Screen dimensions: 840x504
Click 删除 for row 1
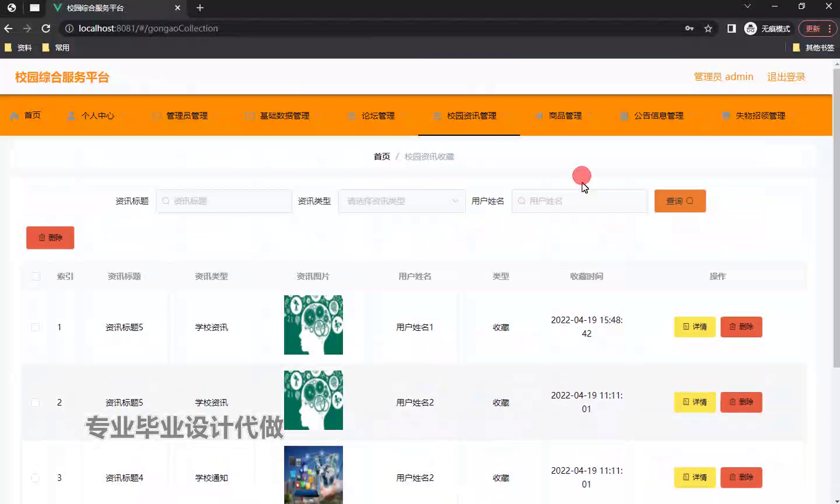click(741, 327)
